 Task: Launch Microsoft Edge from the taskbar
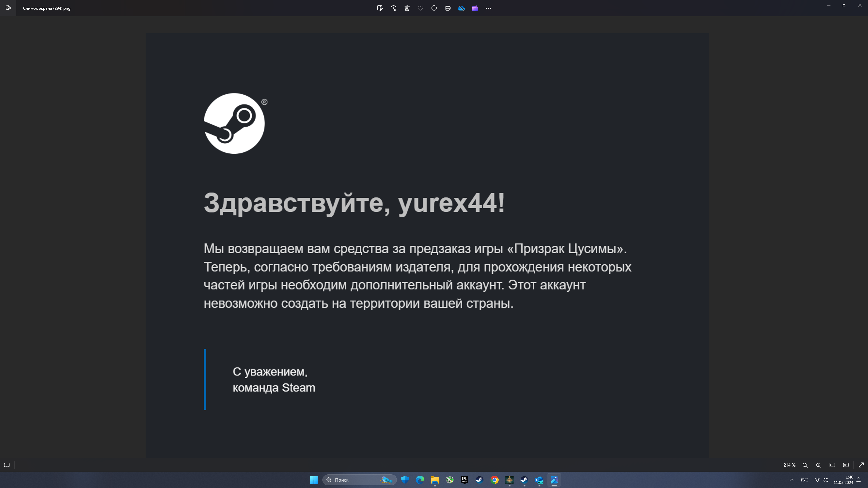click(x=420, y=480)
